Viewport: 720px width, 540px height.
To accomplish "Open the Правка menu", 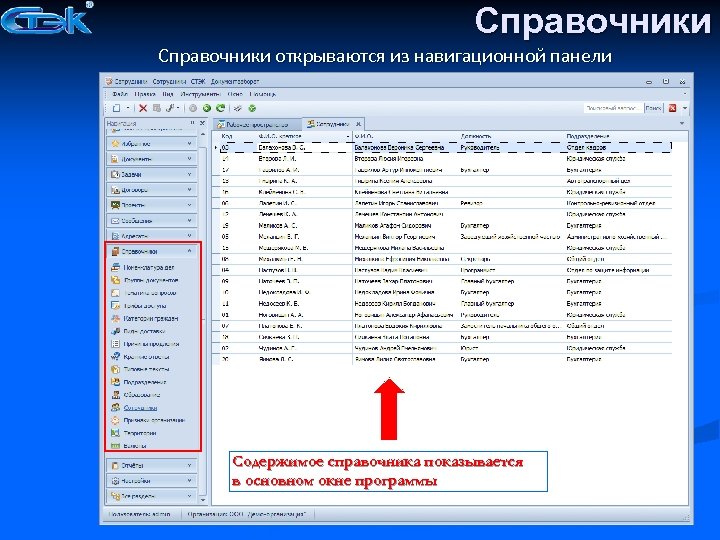I will click(x=145, y=94).
